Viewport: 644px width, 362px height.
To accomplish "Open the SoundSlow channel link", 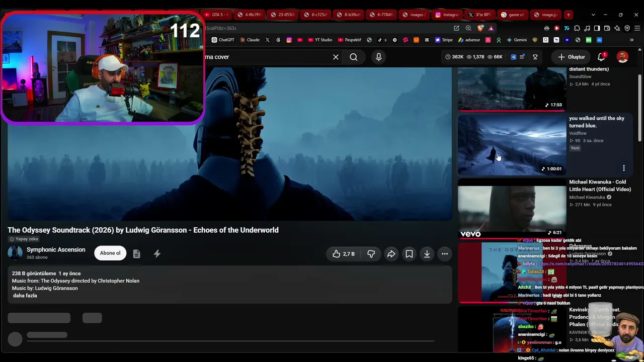I will 580,77.
